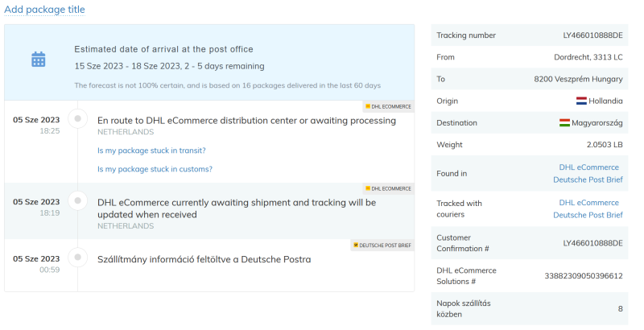Open DHL eCommerce link under Found in

588,167
